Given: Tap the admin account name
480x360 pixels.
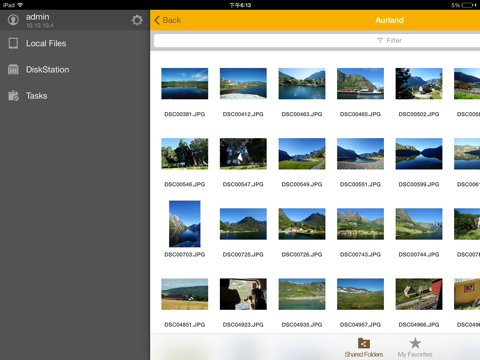Looking at the screenshot, I should [38, 17].
